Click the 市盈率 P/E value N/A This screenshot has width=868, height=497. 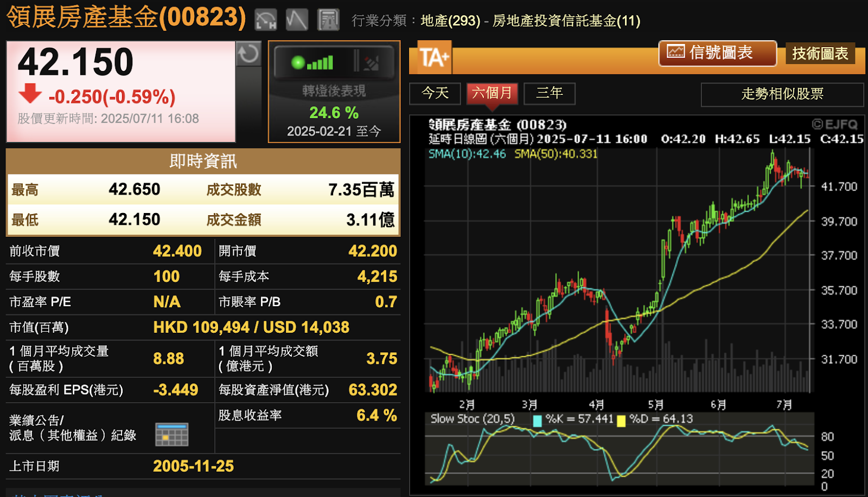(x=167, y=302)
